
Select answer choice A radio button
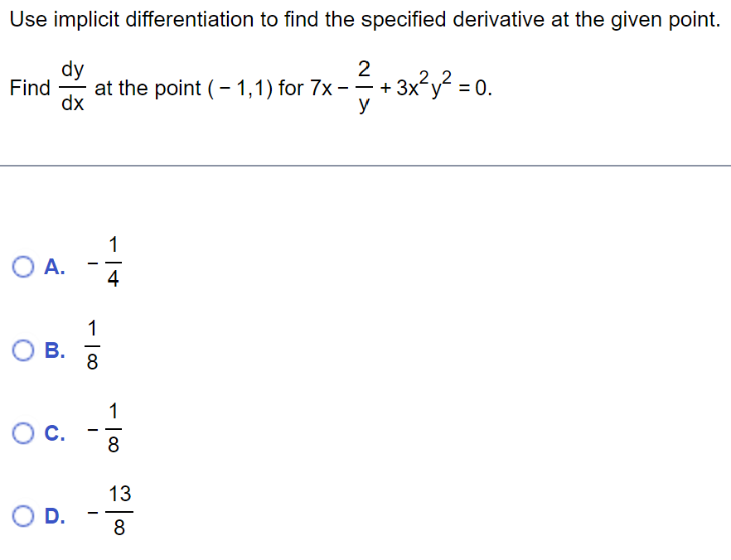pos(23,265)
